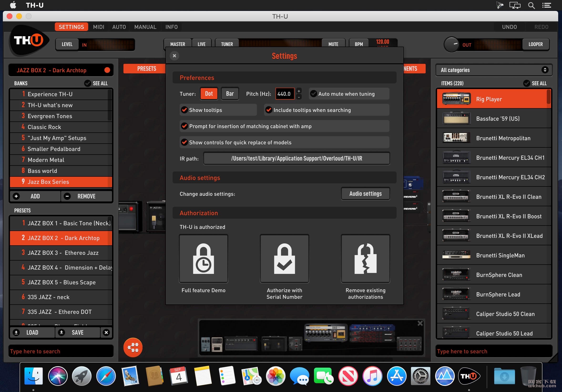Open Siri from the Dock
Screen dimensions: 562x392
pos(58,376)
